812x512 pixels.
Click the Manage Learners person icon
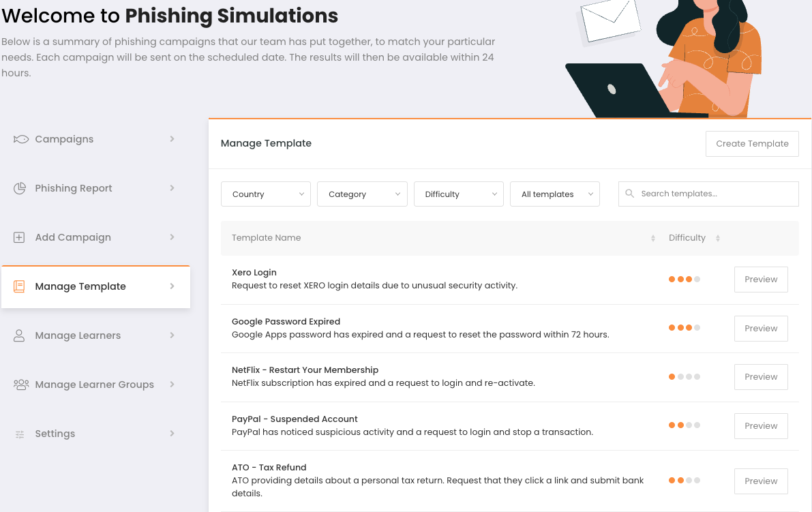click(19, 335)
